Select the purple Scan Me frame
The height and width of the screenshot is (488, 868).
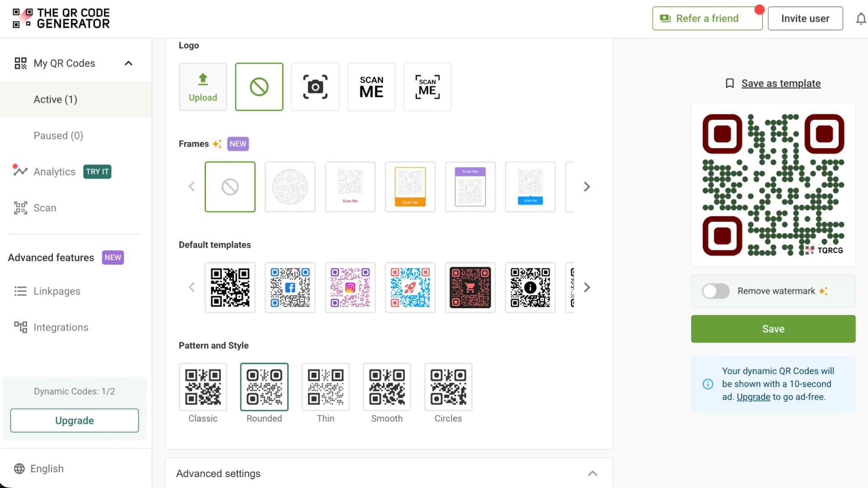(x=470, y=187)
